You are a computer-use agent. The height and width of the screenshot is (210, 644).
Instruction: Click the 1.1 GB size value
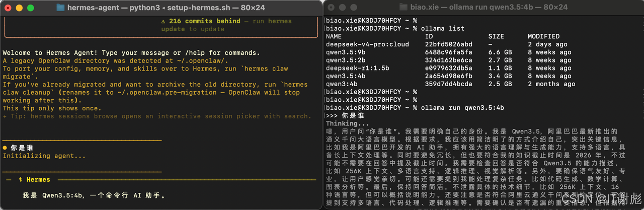point(500,68)
